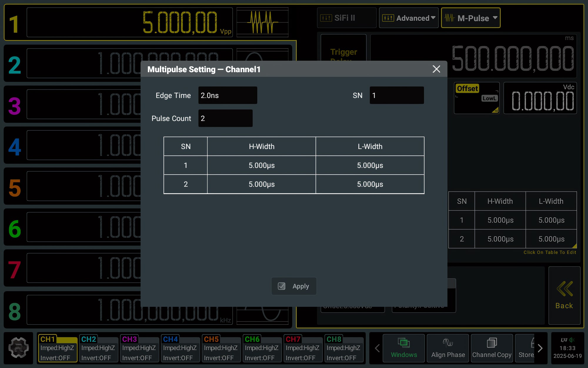This screenshot has height=368, width=588.
Task: Select channel 7 number label
Action: [15, 270]
